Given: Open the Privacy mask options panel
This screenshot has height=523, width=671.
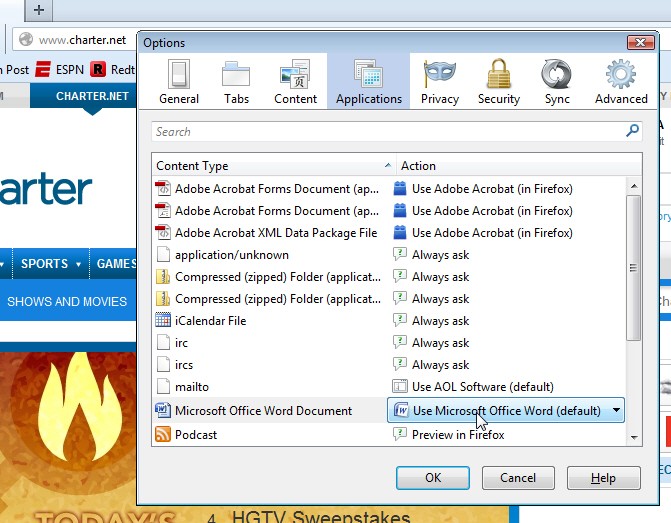Looking at the screenshot, I should tap(439, 81).
